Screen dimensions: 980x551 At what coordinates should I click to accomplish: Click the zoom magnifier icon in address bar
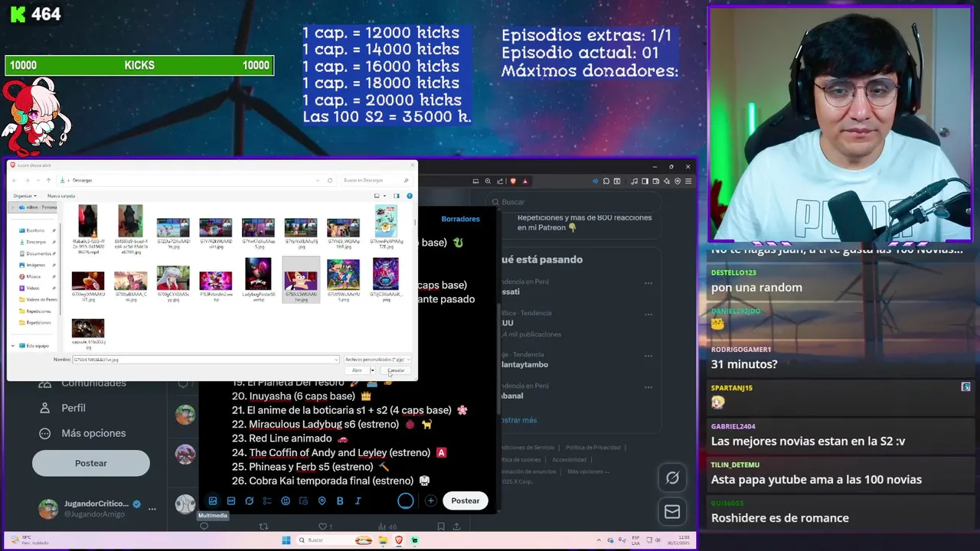488,181
